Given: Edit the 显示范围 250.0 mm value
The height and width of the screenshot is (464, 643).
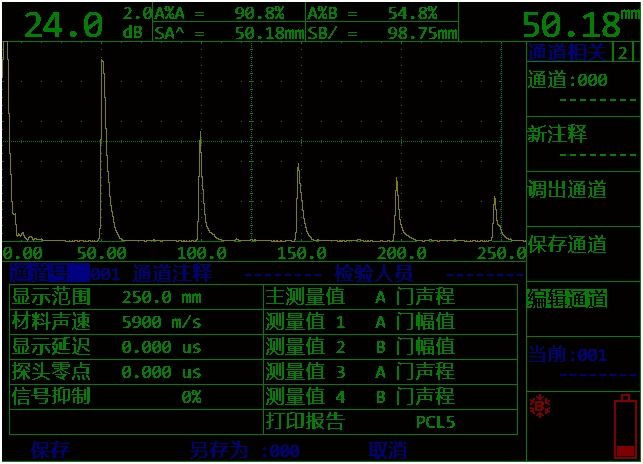Looking at the screenshot, I should [161, 297].
